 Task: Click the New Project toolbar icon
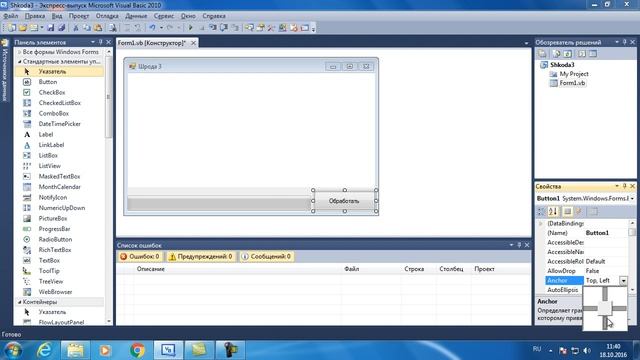click(12, 28)
